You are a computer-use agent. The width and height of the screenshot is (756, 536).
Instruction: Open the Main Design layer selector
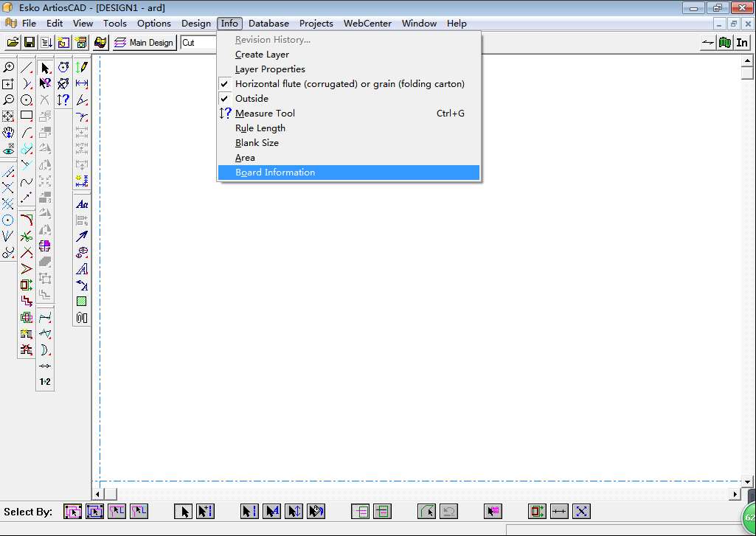145,43
